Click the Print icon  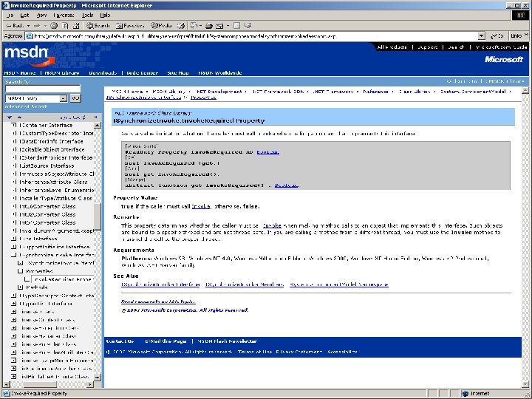click(x=208, y=25)
